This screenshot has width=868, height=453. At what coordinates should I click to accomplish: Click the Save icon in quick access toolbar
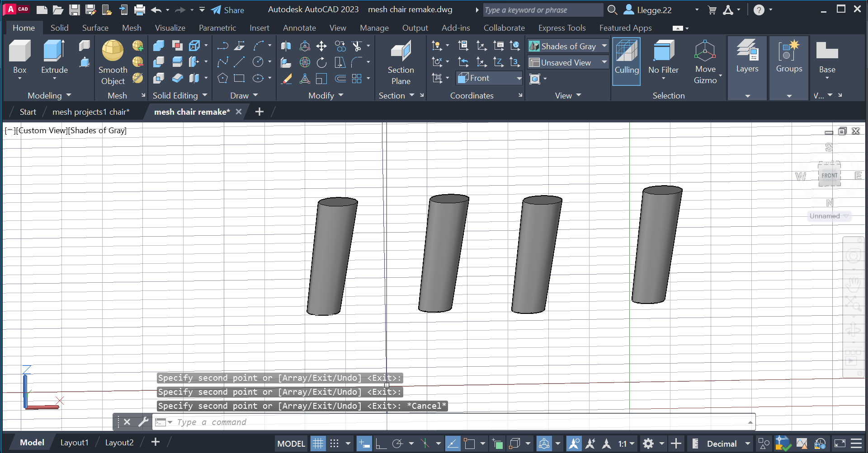point(75,10)
